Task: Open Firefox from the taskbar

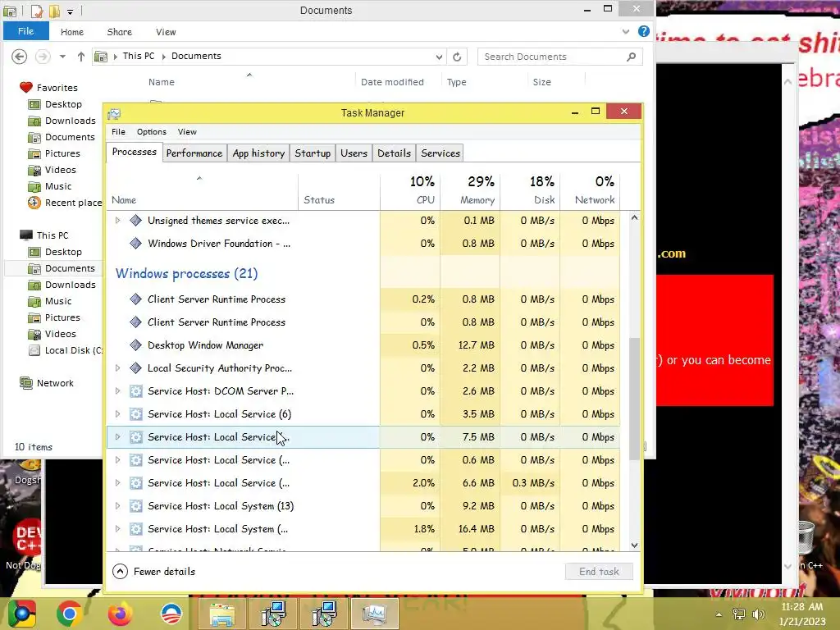Action: tap(120, 614)
